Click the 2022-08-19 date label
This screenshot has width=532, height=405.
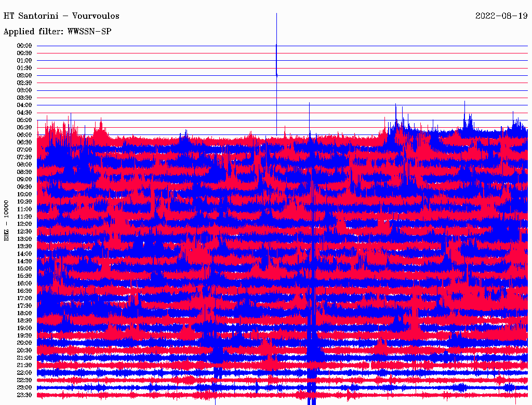coord(501,16)
